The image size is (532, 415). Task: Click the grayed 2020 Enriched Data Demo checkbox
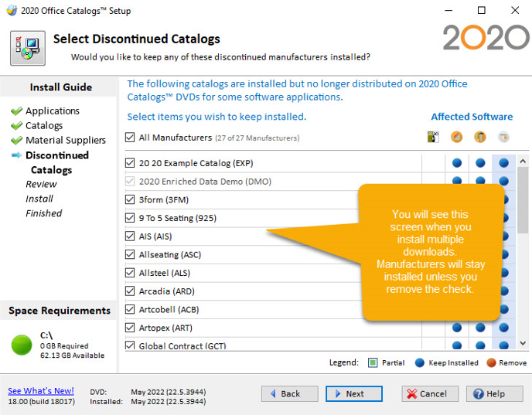click(x=130, y=182)
